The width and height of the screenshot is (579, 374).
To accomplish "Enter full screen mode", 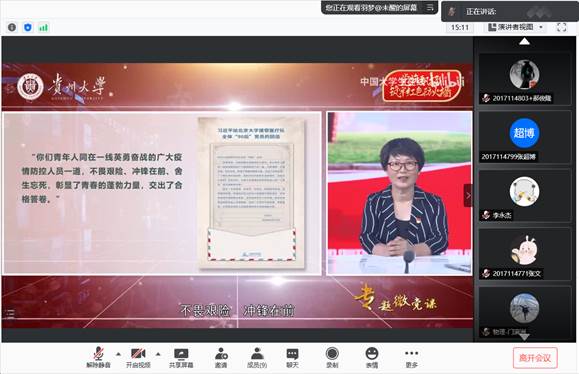I will (x=562, y=27).
